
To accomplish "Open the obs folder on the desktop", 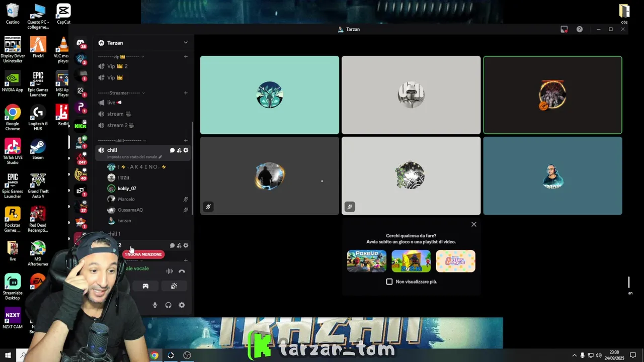I will (x=624, y=14).
